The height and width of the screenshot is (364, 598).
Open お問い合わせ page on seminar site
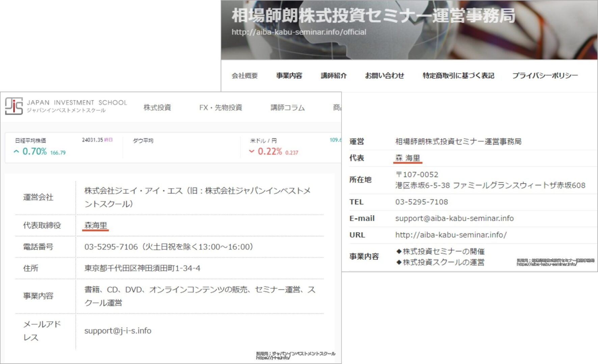[385, 75]
